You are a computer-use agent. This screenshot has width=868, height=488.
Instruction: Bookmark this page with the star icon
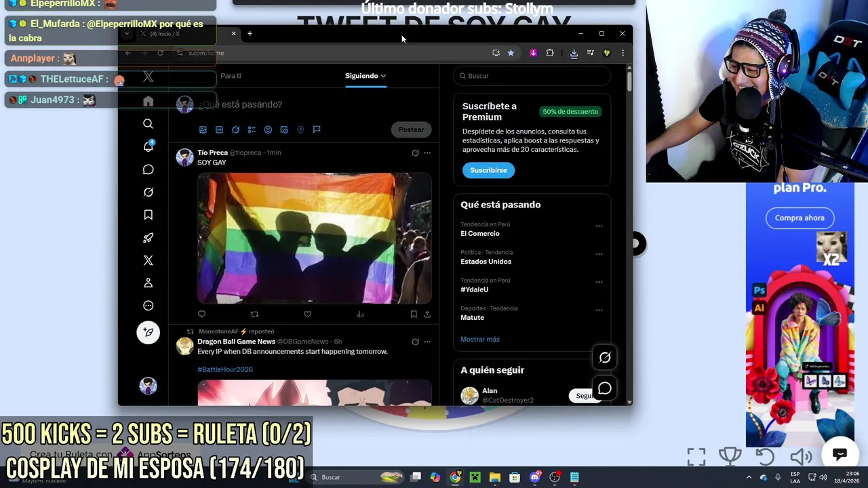tap(511, 53)
